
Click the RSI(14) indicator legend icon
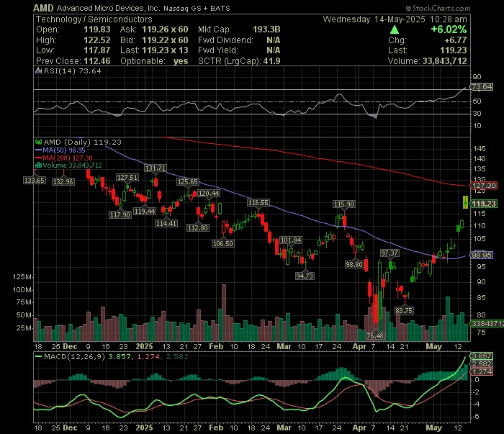[38, 71]
